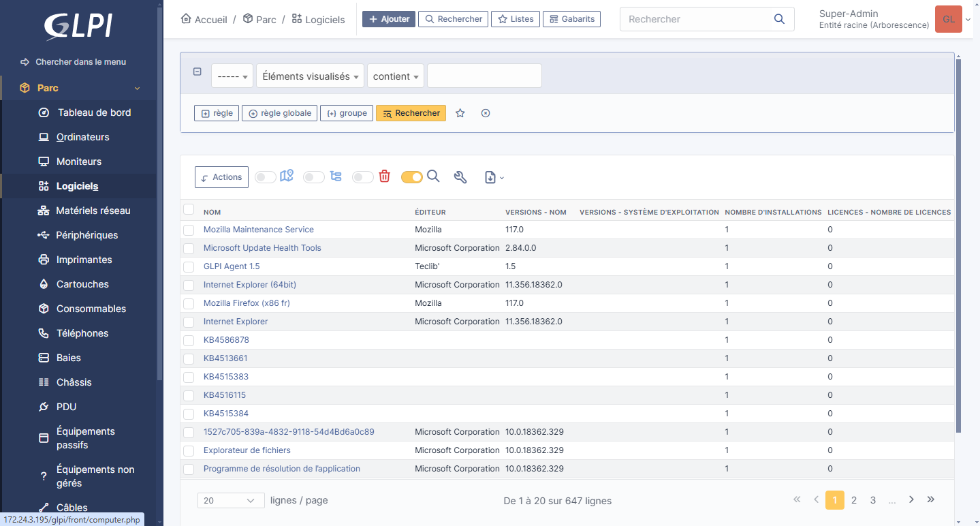Click the red trash bin icon

384,176
